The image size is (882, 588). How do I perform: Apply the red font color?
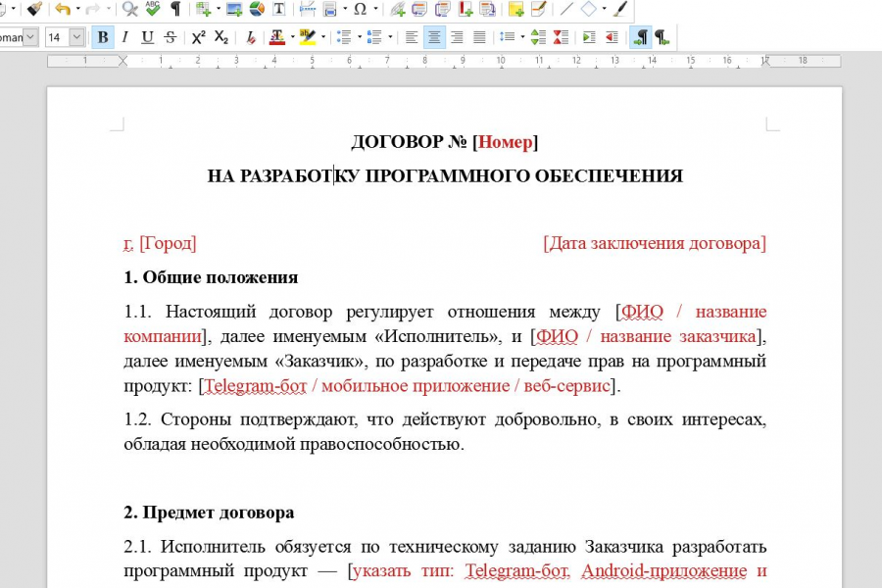[x=276, y=37]
